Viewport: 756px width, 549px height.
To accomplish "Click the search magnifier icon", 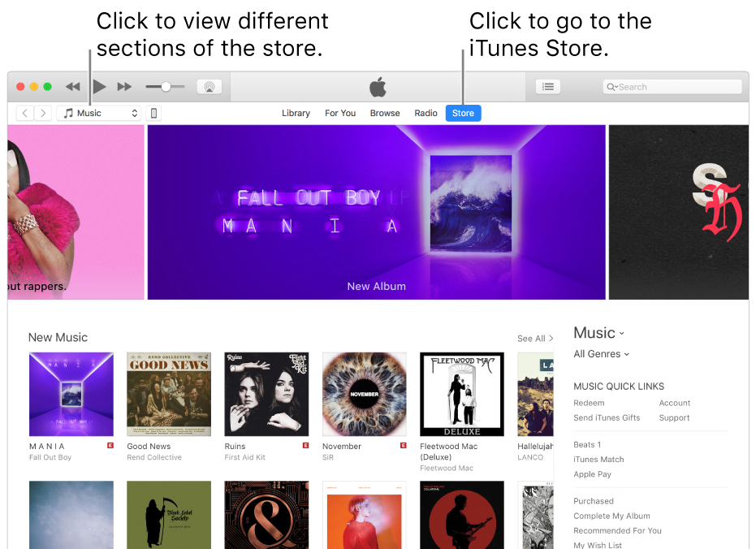I will coord(611,87).
